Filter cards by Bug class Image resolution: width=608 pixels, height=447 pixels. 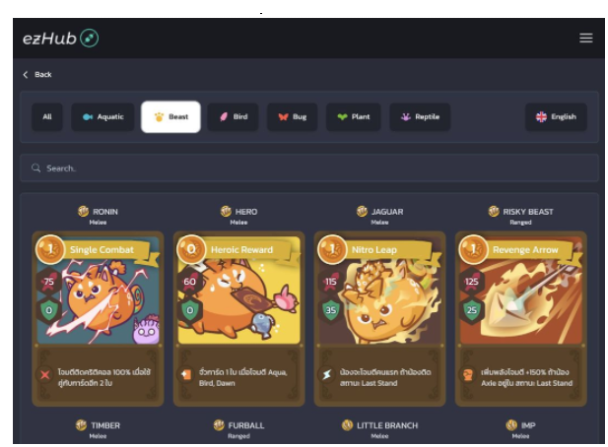[x=292, y=117]
